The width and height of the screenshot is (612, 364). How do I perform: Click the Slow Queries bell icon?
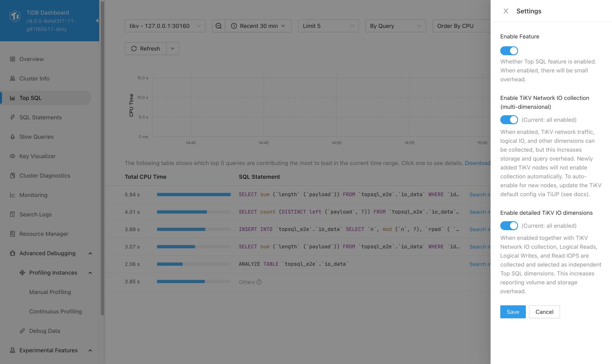(13, 137)
